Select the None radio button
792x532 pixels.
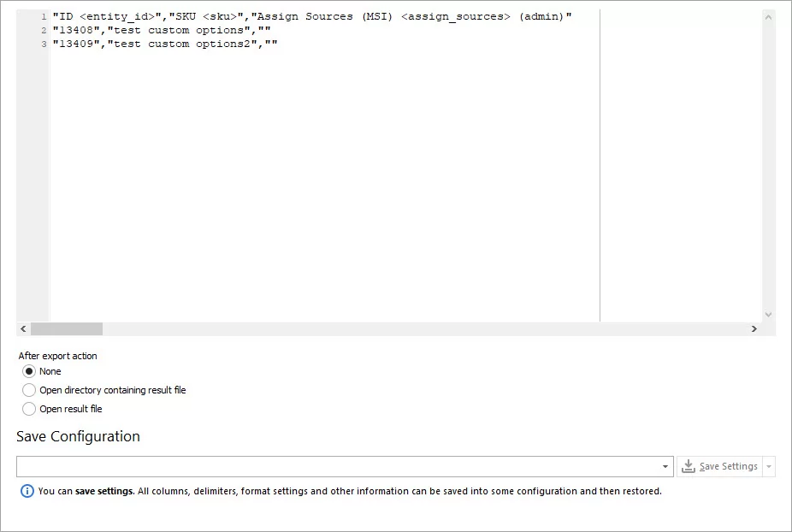click(29, 371)
